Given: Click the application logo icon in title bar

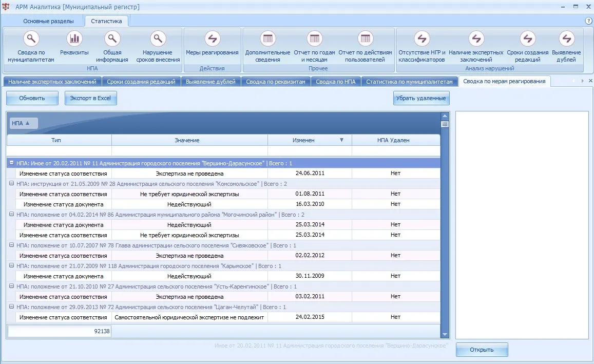Looking at the screenshot, I should coord(6,7).
